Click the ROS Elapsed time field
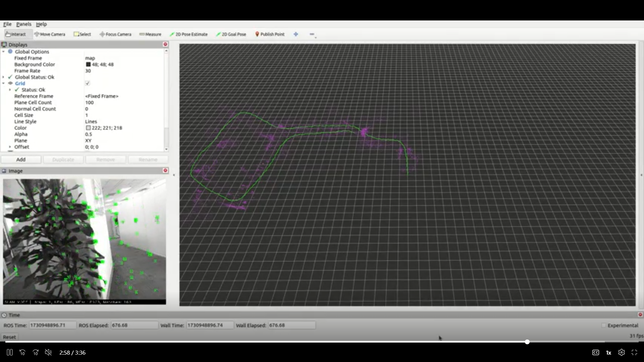Viewport: 644px width, 362px height. click(134, 325)
